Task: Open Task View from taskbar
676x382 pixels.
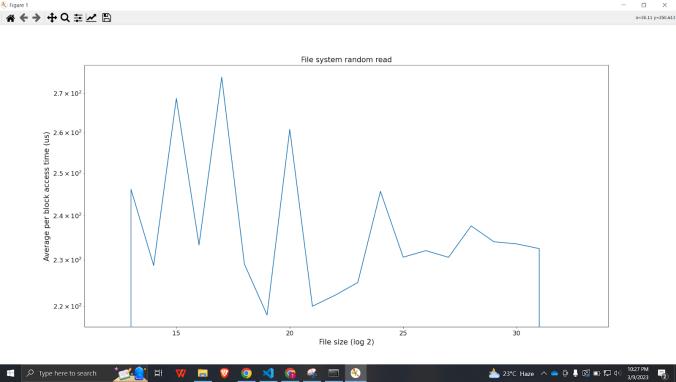Action: pyautogui.click(x=158, y=373)
